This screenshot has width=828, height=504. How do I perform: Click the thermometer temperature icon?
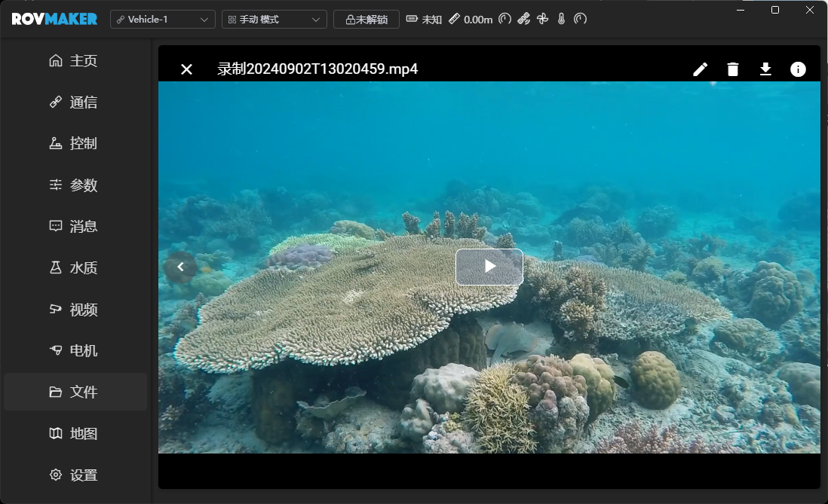coord(561,20)
